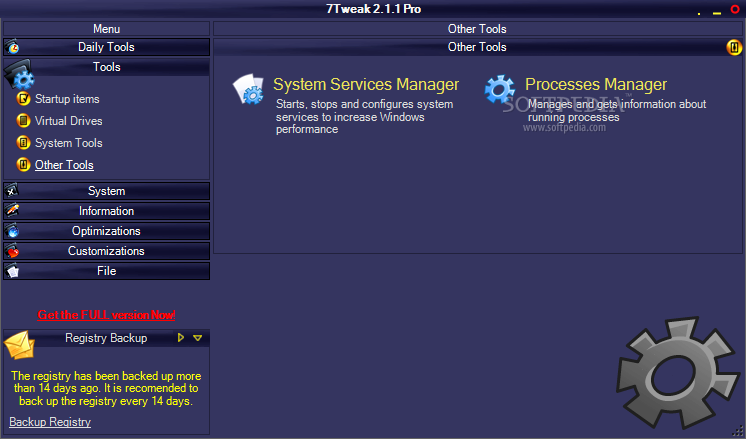Click Get the FULL version Now link
Viewport: 746px width, 439px height.
click(x=106, y=315)
